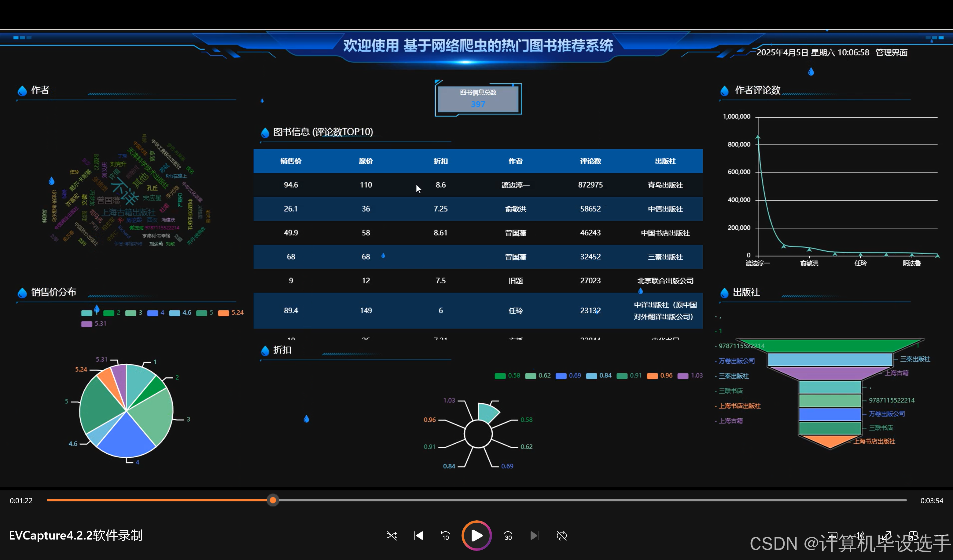This screenshot has width=953, height=560.
Task: Toggle the 0.58 legend item in 折扣 chart
Action: coord(507,376)
